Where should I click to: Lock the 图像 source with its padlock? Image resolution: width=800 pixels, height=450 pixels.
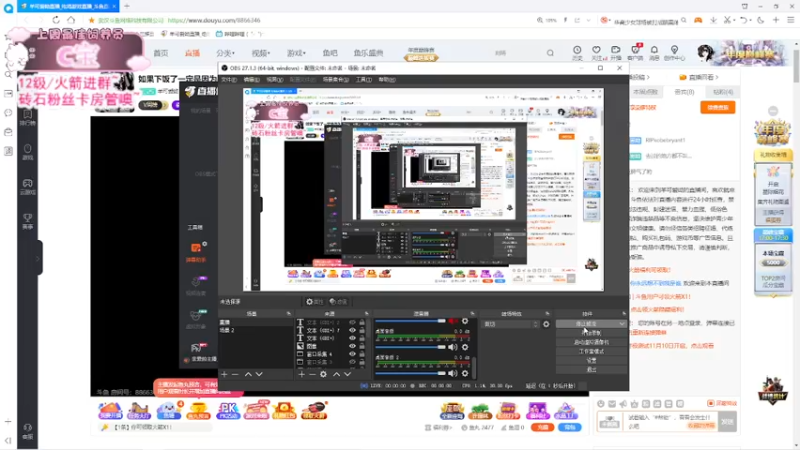(362, 346)
